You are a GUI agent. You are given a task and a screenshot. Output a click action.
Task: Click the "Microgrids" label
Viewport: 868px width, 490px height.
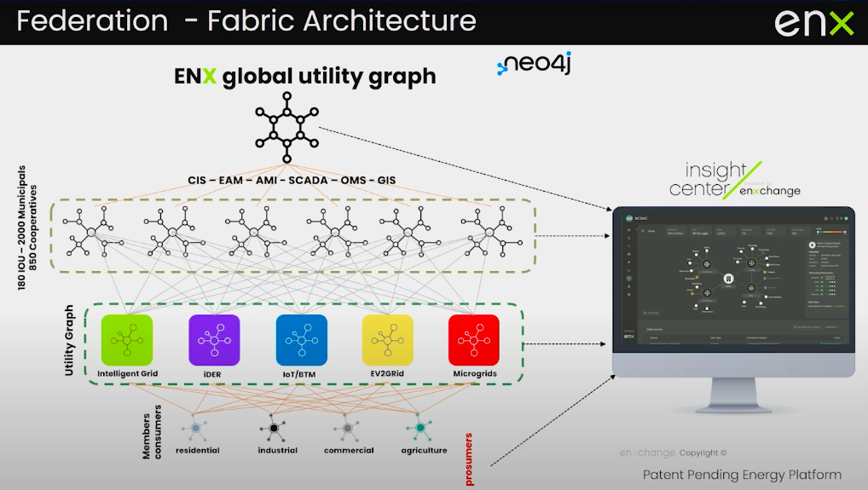[x=475, y=373]
